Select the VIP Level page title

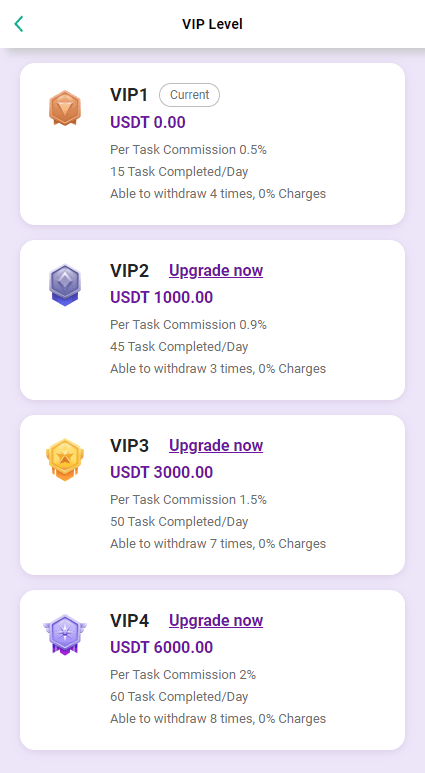coord(212,24)
